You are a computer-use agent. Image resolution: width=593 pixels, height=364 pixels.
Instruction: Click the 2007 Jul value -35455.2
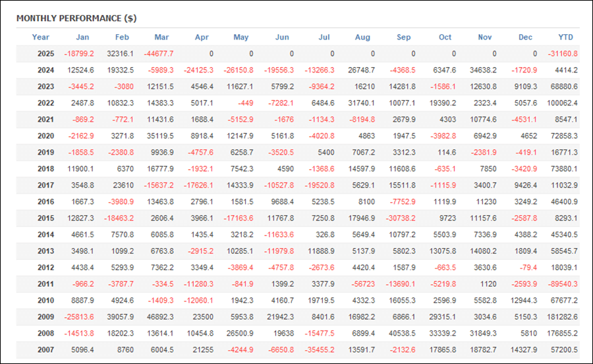click(x=320, y=350)
